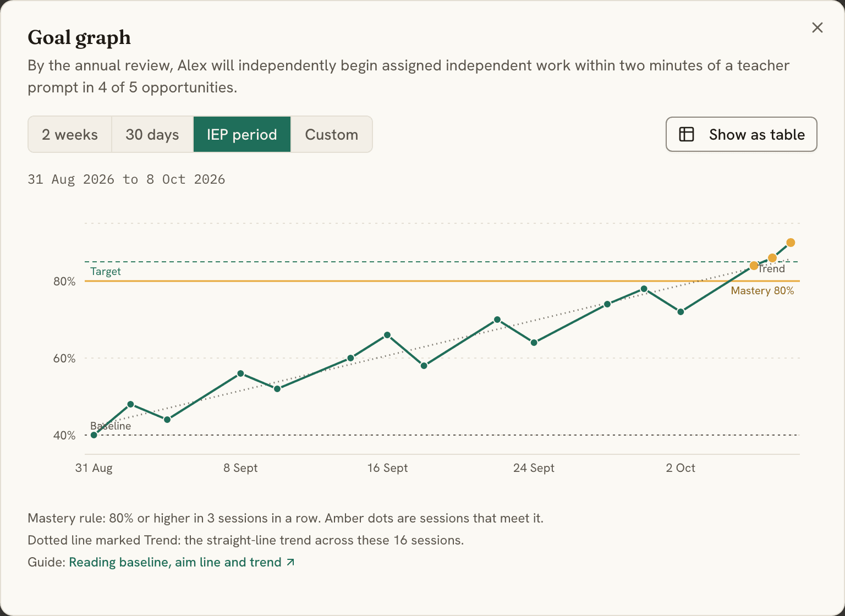Click the 8 Sept axis label
845x616 pixels.
(240, 468)
